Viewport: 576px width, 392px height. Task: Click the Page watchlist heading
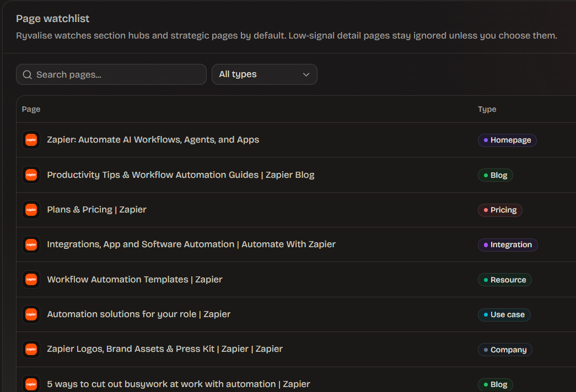(x=52, y=19)
